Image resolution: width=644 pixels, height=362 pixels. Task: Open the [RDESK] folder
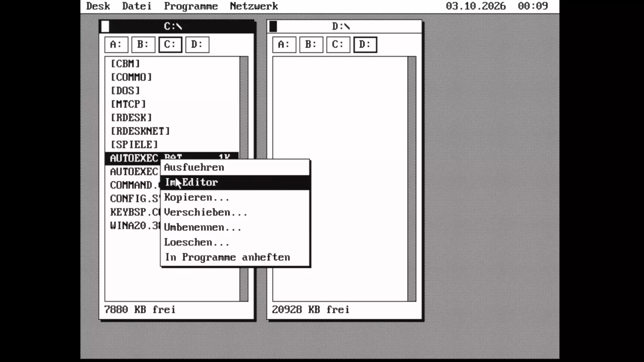point(172,118)
